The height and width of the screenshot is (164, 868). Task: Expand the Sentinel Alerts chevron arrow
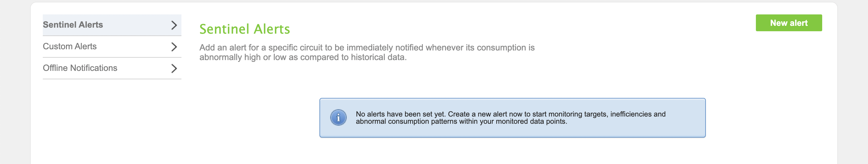174,25
